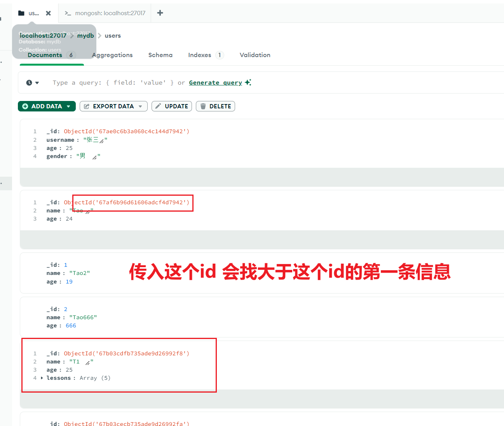Open the Aggregations tab
The image size is (504, 426).
[x=112, y=55]
